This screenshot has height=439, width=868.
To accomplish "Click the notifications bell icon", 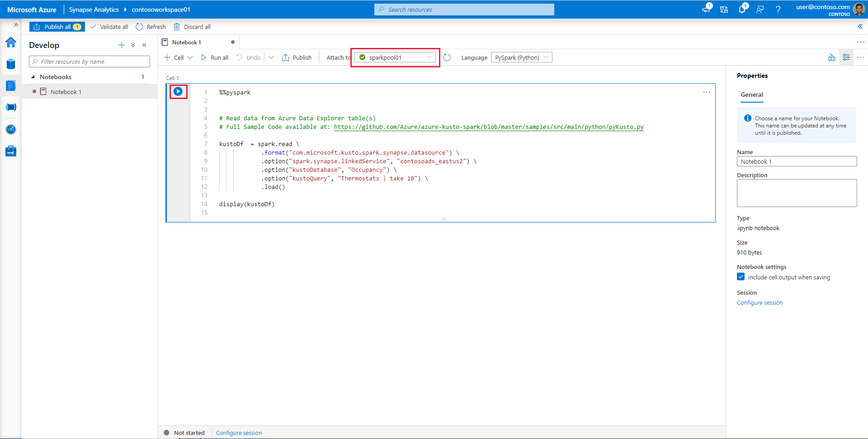I will (742, 9).
